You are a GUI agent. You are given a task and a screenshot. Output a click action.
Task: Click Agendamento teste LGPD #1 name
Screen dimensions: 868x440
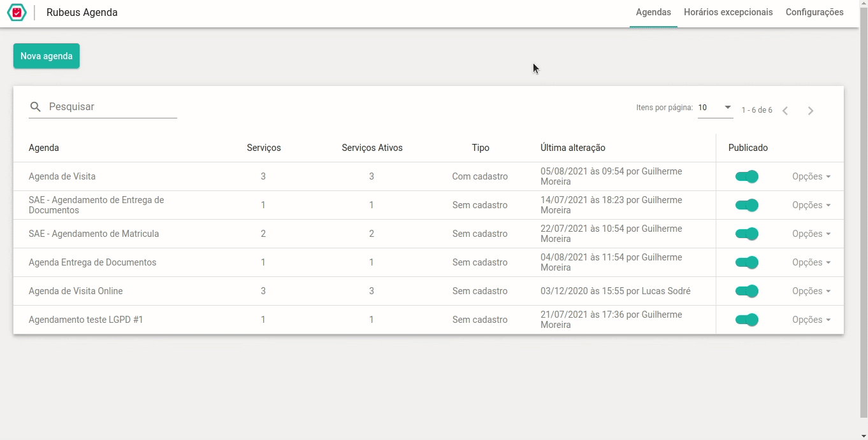(86, 320)
